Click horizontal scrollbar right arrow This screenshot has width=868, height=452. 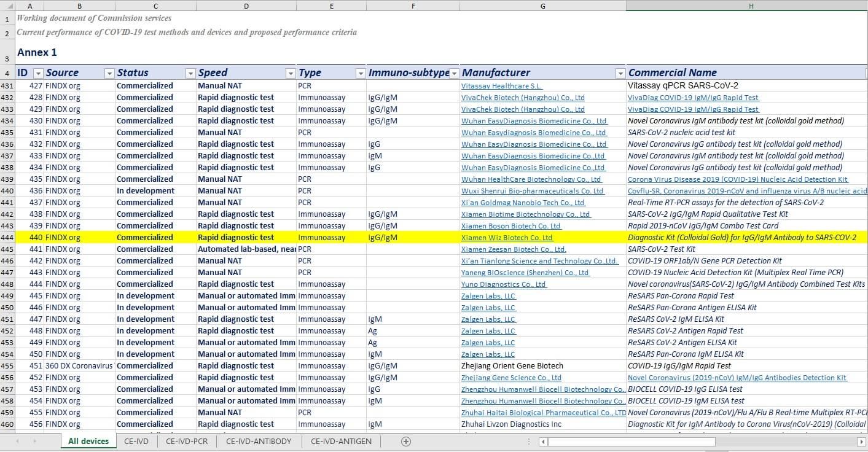tap(861, 442)
